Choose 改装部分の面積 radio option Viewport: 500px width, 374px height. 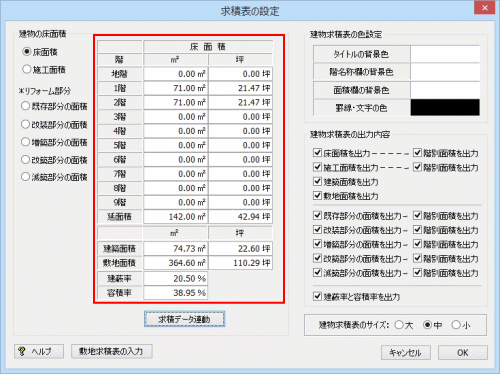(x=25, y=124)
